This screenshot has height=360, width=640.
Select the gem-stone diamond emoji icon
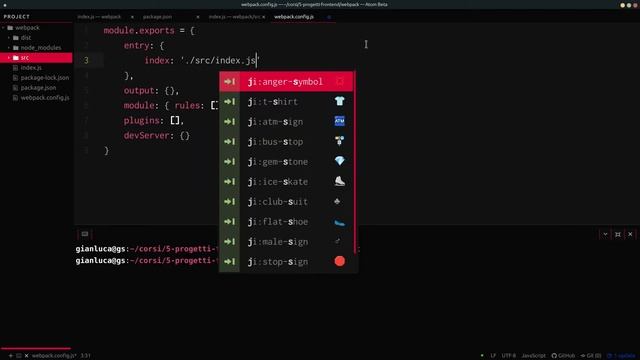(x=339, y=161)
